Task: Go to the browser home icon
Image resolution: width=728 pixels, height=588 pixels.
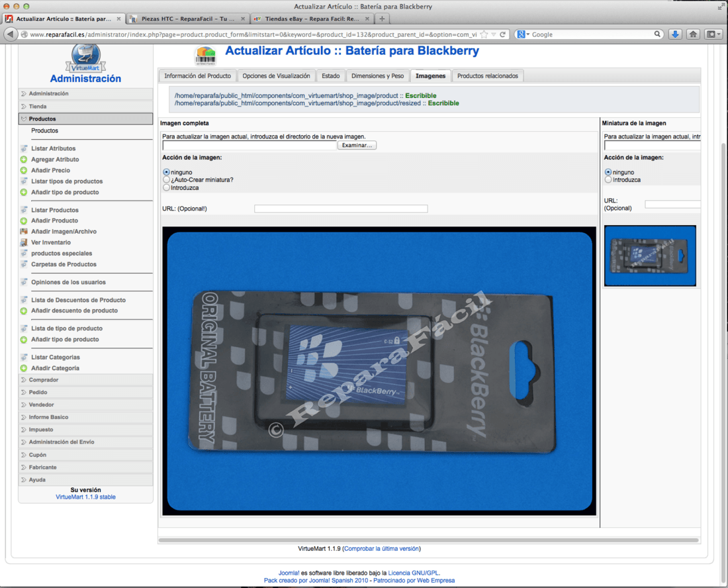Action: pyautogui.click(x=693, y=34)
